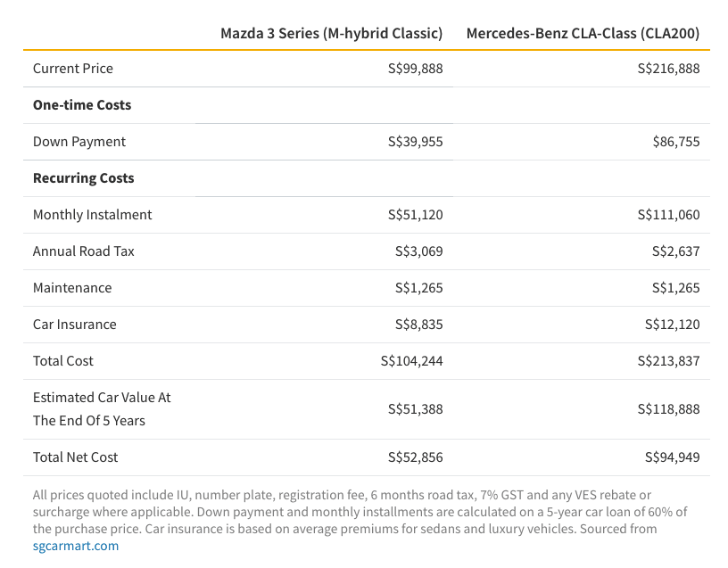Click the One-time Costs section heading
This screenshot has width=728, height=568.
click(x=82, y=105)
